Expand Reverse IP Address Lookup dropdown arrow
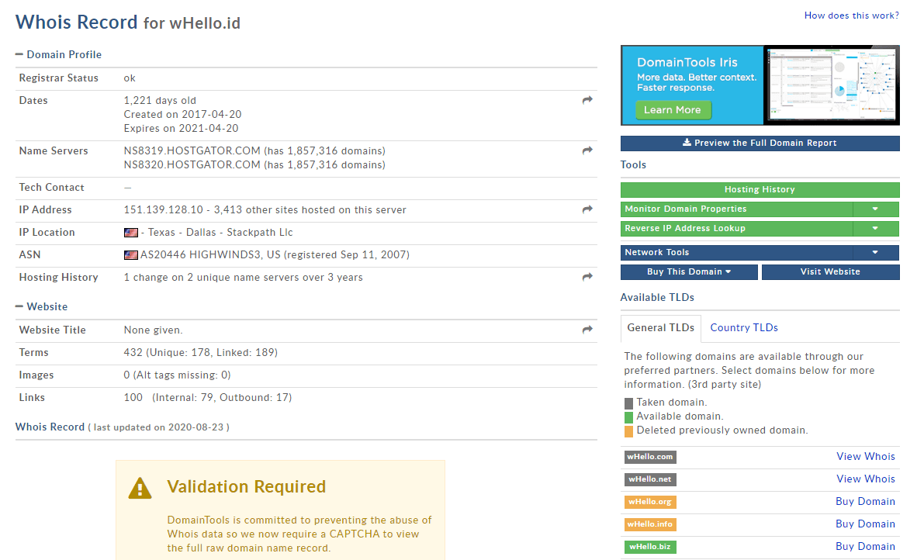Image resolution: width=924 pixels, height=560 pixels. pos(875,229)
